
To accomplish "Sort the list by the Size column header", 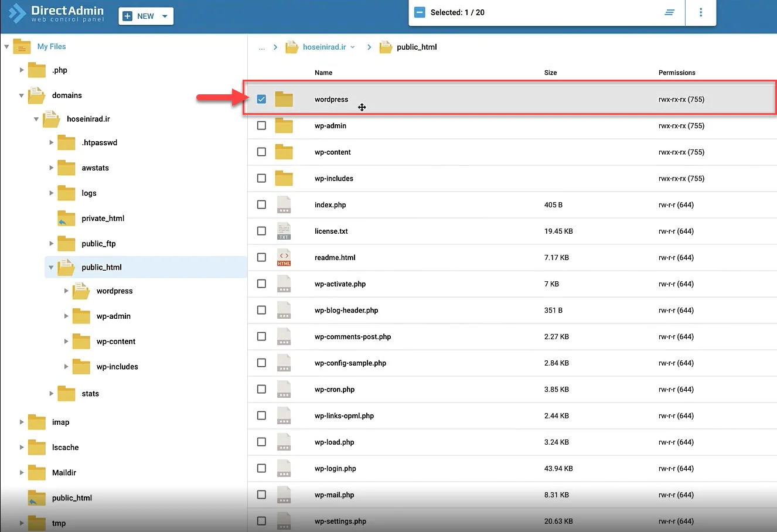I will pyautogui.click(x=550, y=73).
